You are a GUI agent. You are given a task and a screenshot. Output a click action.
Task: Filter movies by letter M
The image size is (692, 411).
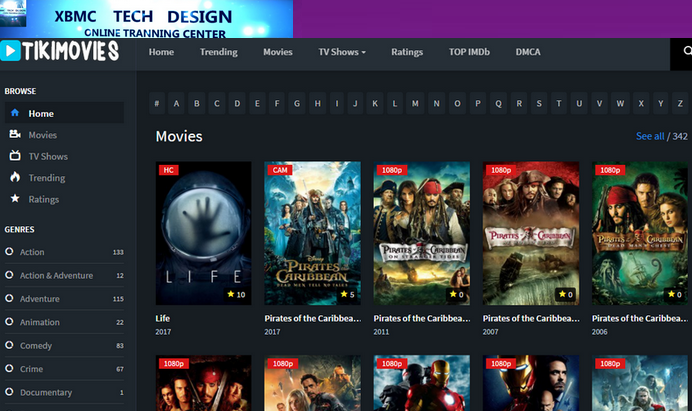415,104
